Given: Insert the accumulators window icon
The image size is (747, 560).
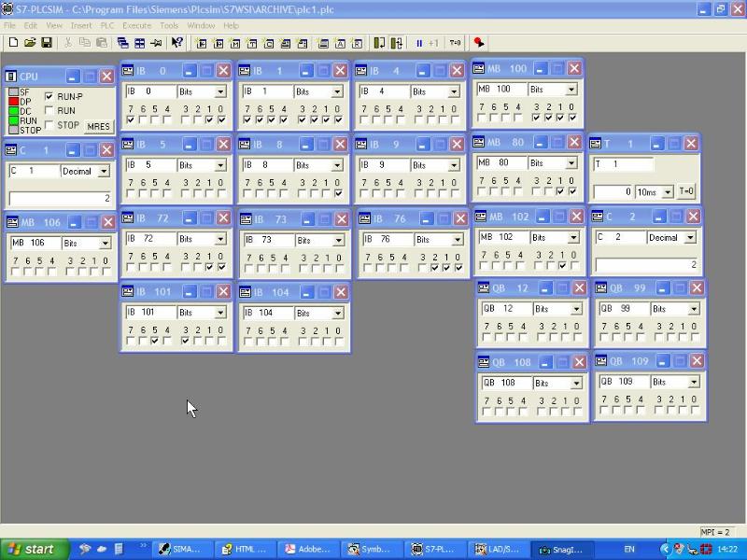Looking at the screenshot, I should pyautogui.click(x=340, y=44).
